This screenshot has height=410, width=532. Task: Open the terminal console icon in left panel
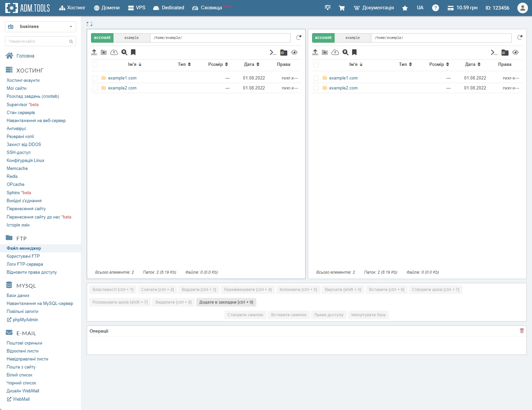(x=273, y=53)
